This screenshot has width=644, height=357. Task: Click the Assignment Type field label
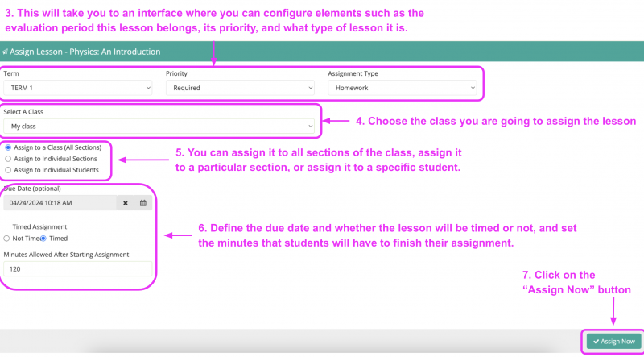pos(353,73)
